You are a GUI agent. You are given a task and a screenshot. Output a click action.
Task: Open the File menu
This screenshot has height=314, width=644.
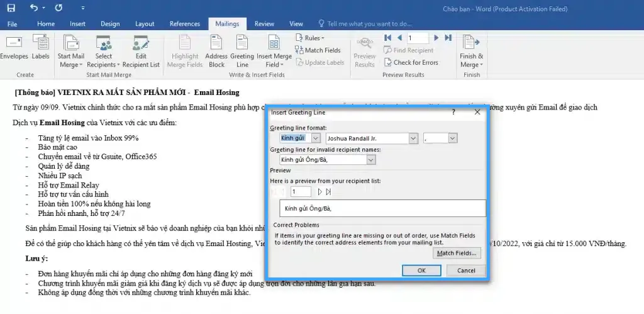[13, 24]
